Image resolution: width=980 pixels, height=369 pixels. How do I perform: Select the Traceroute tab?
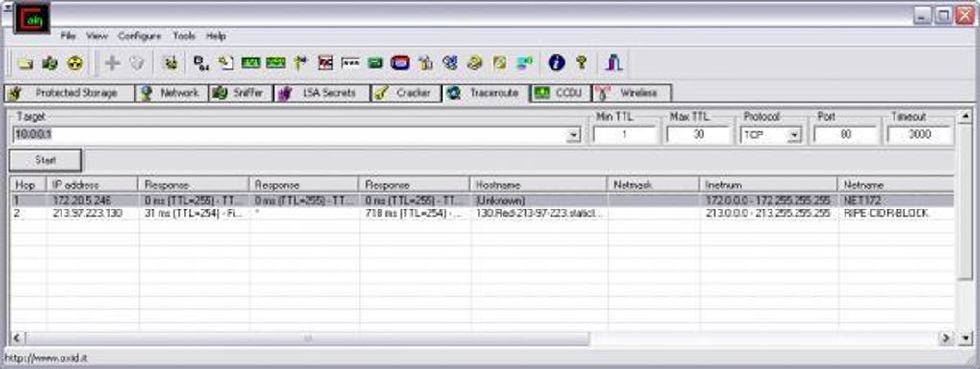485,93
